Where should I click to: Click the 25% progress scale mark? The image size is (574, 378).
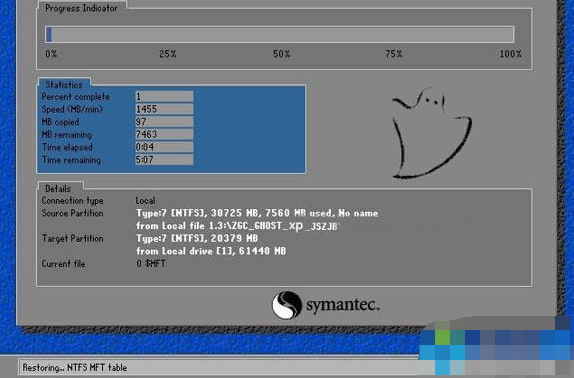(x=168, y=54)
